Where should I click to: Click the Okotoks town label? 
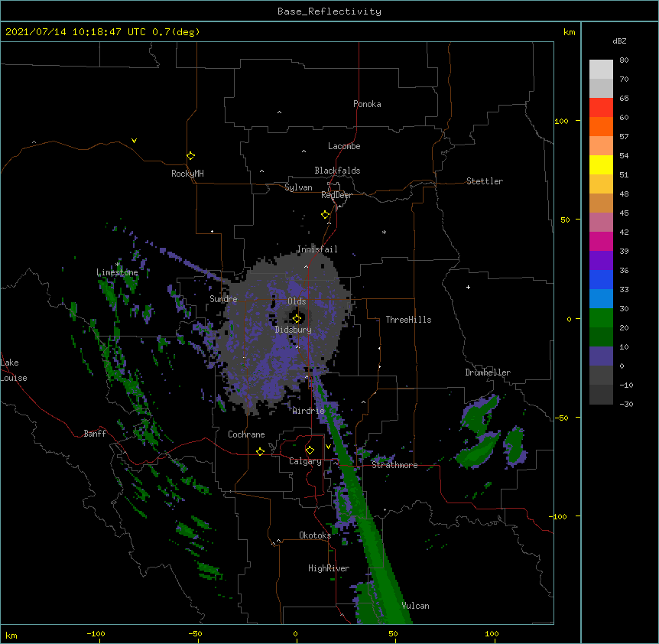point(315,535)
